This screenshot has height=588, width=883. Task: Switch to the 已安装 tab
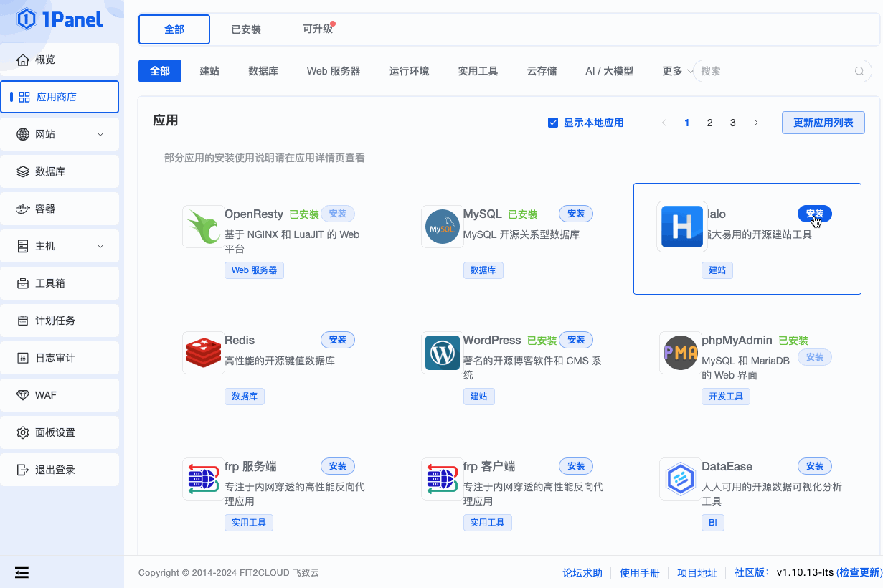tap(246, 29)
